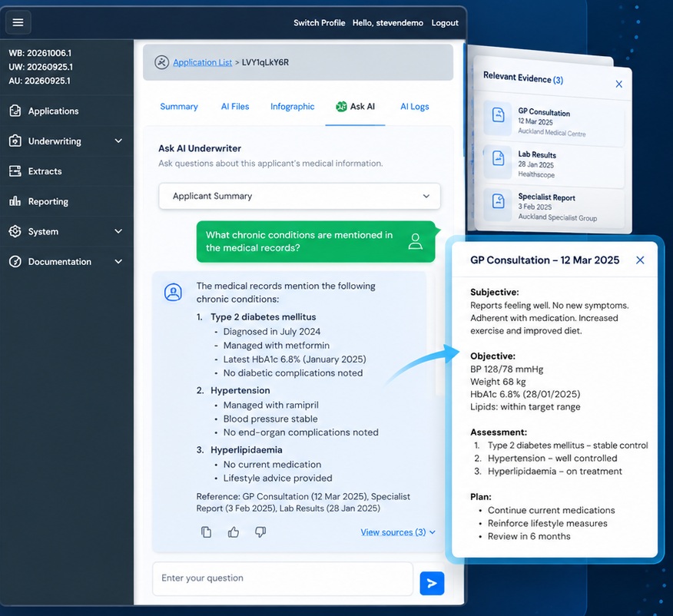Send the question with the arrow button
Viewport: 673px width, 616px height.
(432, 583)
